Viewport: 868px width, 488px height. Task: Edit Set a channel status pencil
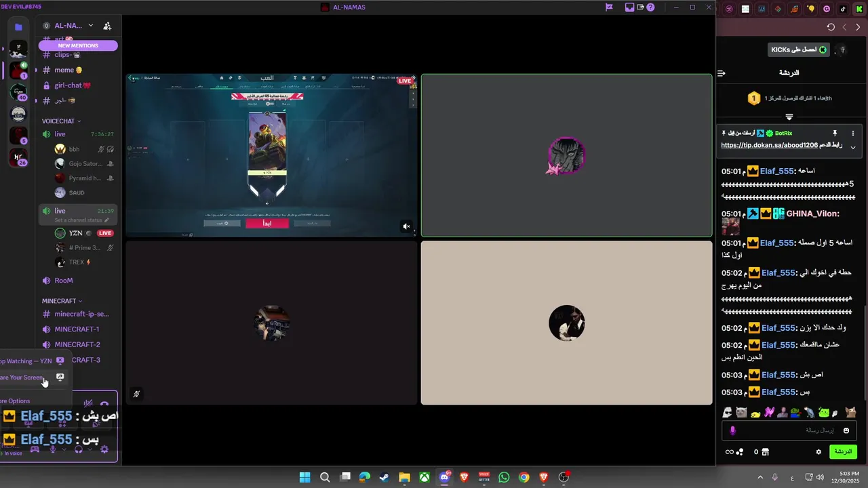click(x=106, y=220)
